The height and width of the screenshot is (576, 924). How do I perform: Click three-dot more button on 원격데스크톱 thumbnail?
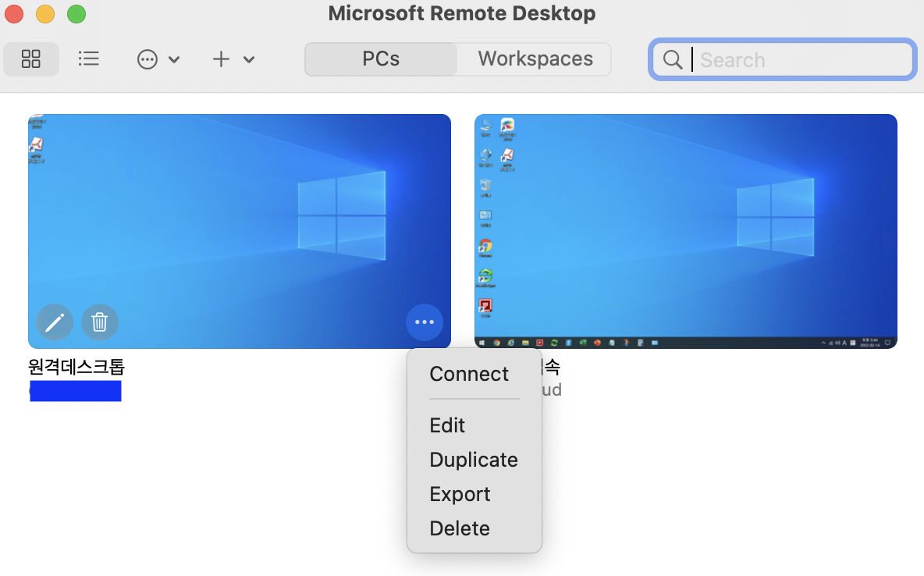point(425,322)
